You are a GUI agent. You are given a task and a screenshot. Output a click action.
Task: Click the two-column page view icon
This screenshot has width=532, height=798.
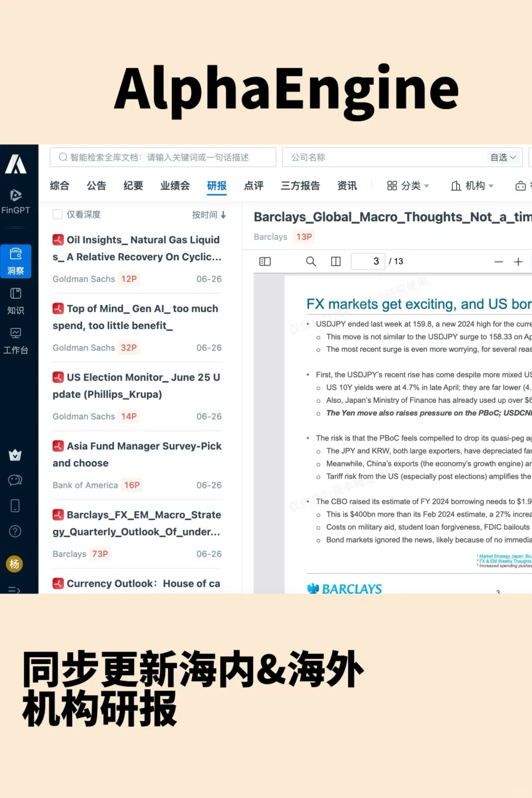coord(336,261)
